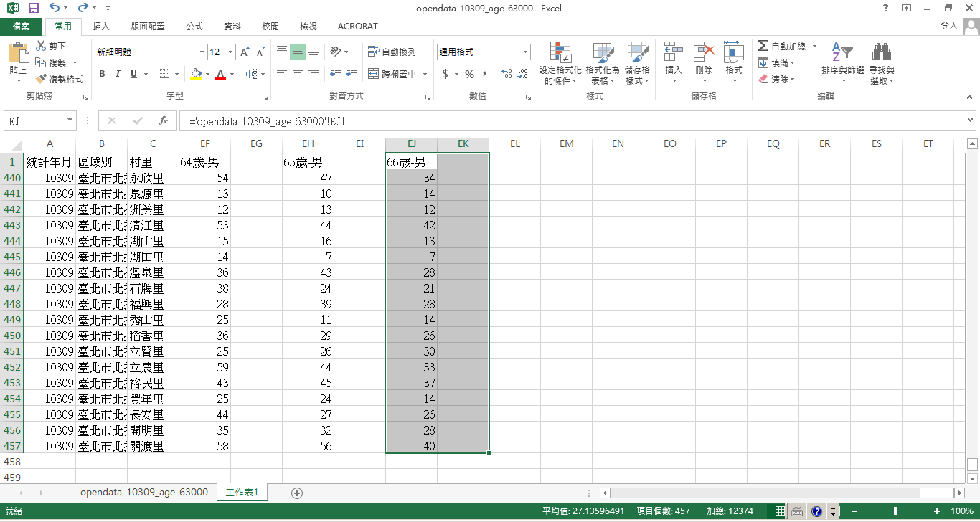Screen dimensions: 980x522
Task: Switch to the opendata-10309_age-63000 sheet tab
Action: (x=143, y=492)
